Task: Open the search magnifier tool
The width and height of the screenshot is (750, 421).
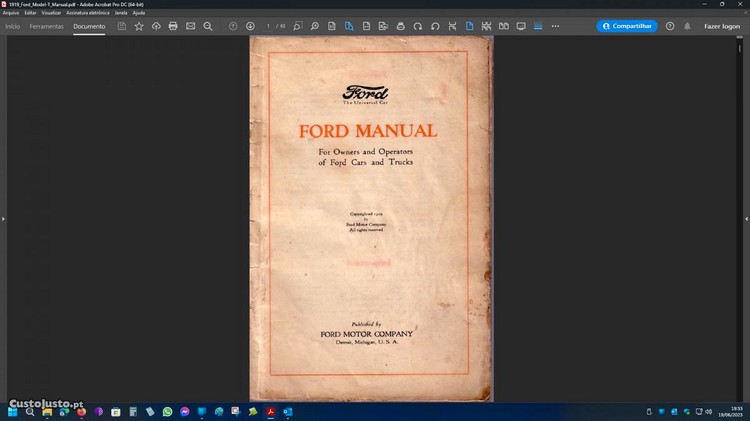Action: [208, 26]
